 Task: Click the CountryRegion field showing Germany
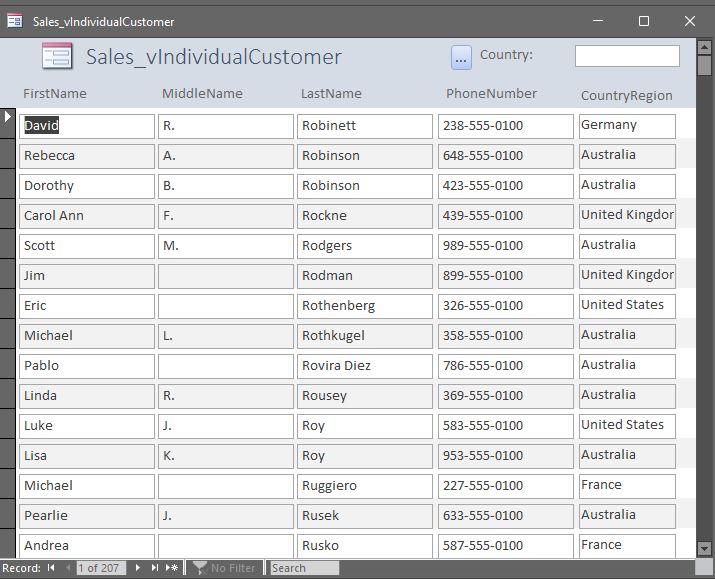(627, 126)
